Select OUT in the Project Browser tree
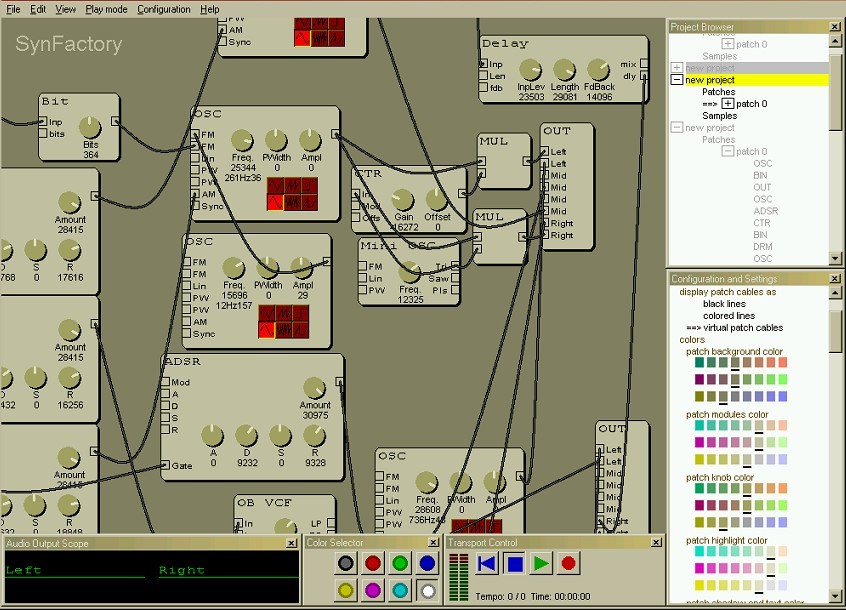 pyautogui.click(x=762, y=187)
